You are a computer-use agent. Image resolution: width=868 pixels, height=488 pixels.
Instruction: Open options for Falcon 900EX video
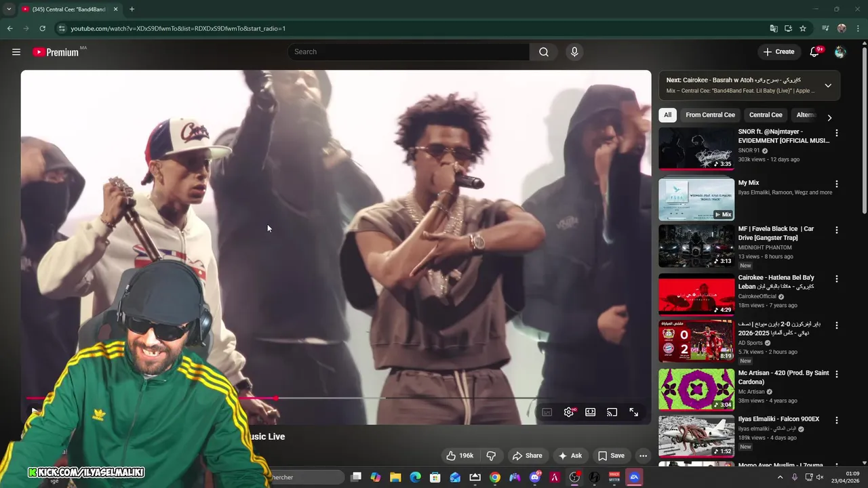point(836,420)
